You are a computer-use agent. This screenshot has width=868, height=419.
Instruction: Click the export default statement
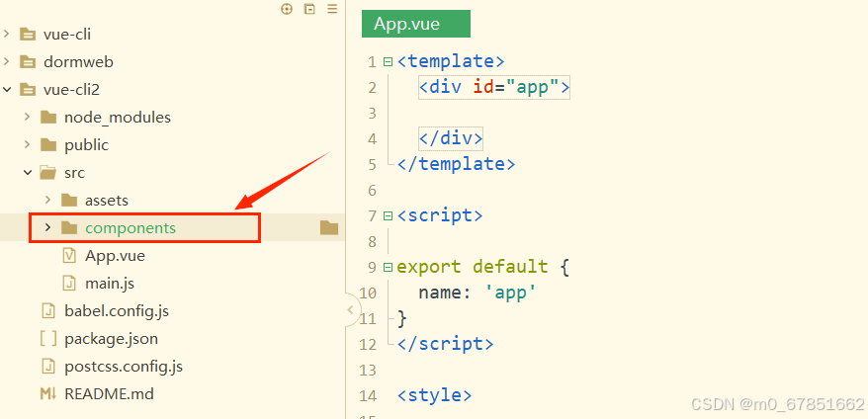(x=482, y=268)
